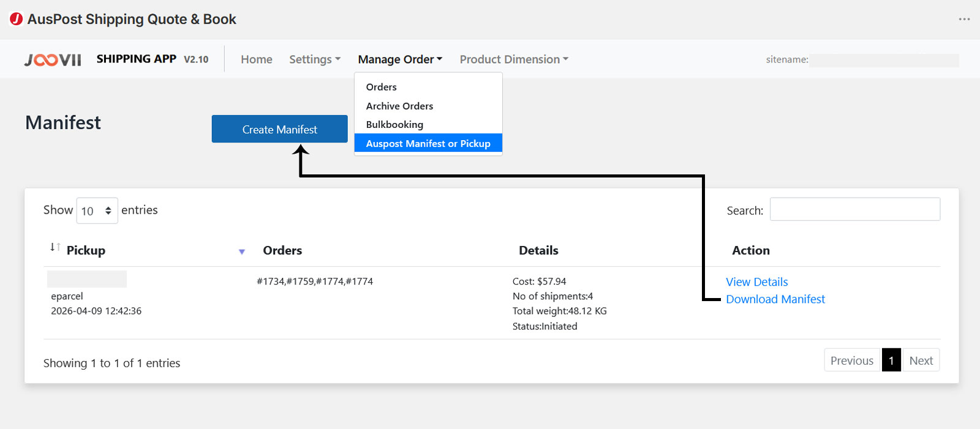Open the Product Dimension dropdown

[x=514, y=59]
